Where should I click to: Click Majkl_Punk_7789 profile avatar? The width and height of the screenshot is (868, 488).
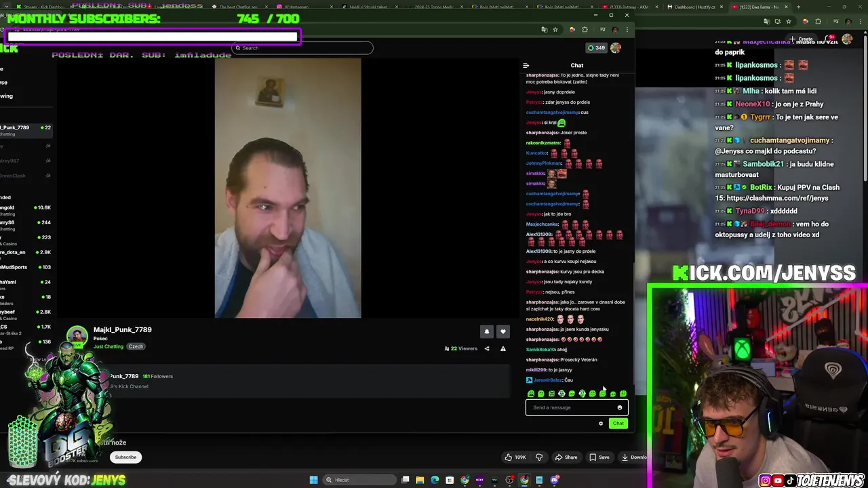point(77,337)
